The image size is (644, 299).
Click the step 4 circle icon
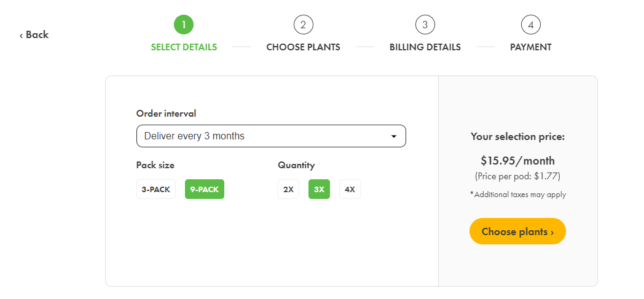tap(531, 25)
